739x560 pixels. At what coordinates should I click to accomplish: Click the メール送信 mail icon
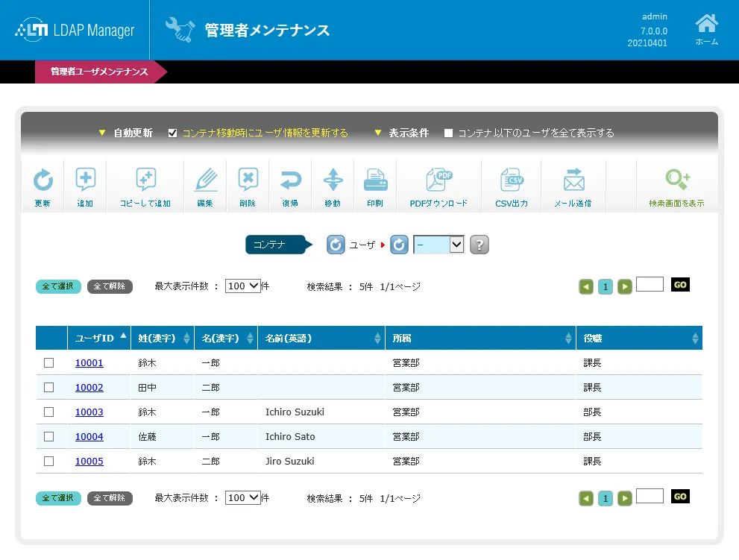(x=573, y=180)
